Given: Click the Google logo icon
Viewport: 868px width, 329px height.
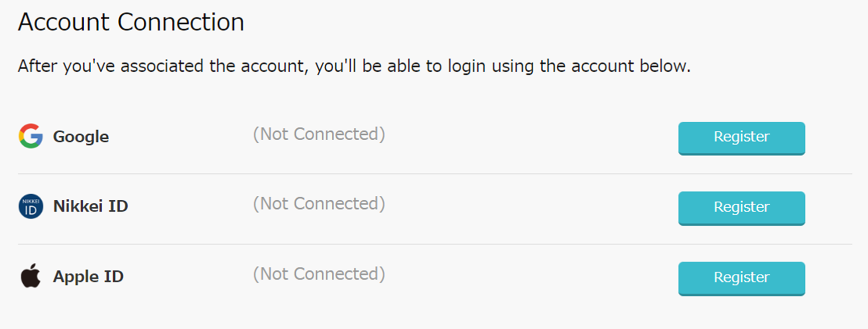Looking at the screenshot, I should (x=31, y=136).
